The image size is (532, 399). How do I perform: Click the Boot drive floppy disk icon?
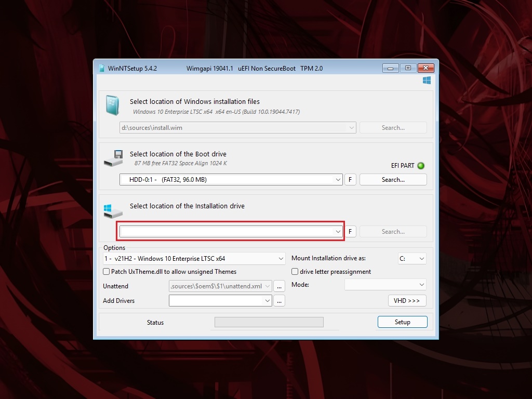tap(113, 158)
